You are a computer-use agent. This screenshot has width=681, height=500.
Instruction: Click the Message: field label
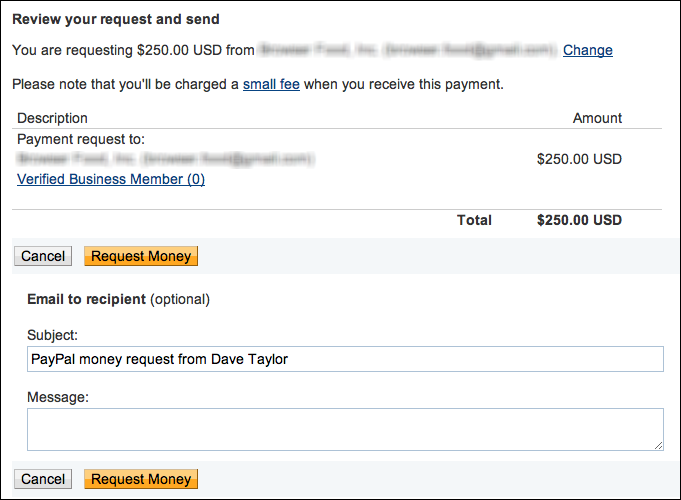pos(58,397)
